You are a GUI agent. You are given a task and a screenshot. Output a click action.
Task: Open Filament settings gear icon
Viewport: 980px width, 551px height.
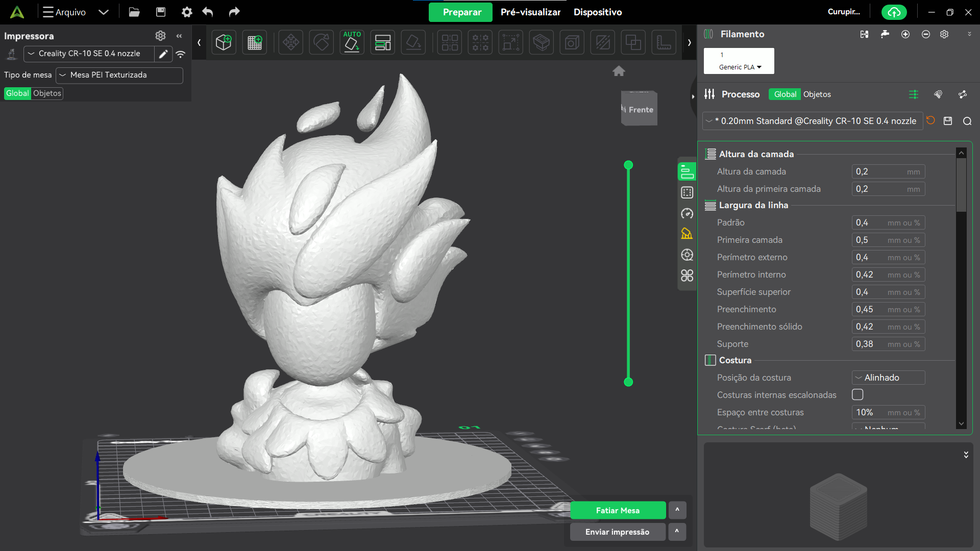point(945,34)
